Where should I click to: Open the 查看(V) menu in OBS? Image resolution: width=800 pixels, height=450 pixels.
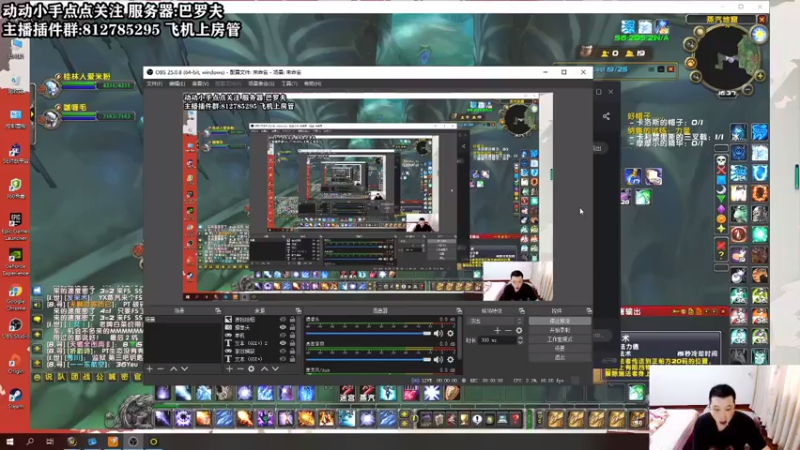201,84
